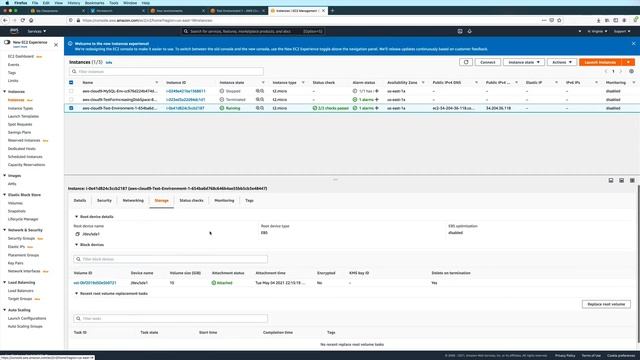Switch to the Monitoring tab

[224, 200]
